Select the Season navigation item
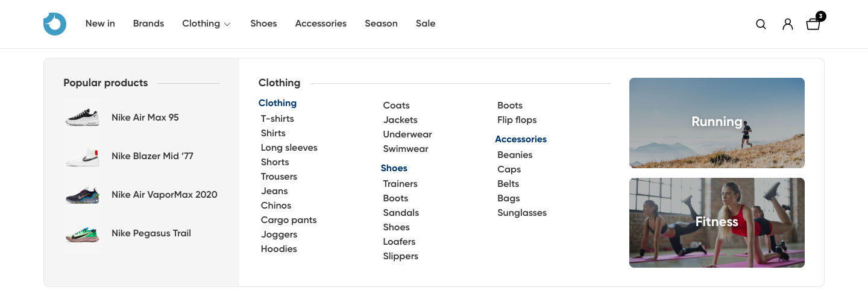868x296 pixels. [x=381, y=24]
